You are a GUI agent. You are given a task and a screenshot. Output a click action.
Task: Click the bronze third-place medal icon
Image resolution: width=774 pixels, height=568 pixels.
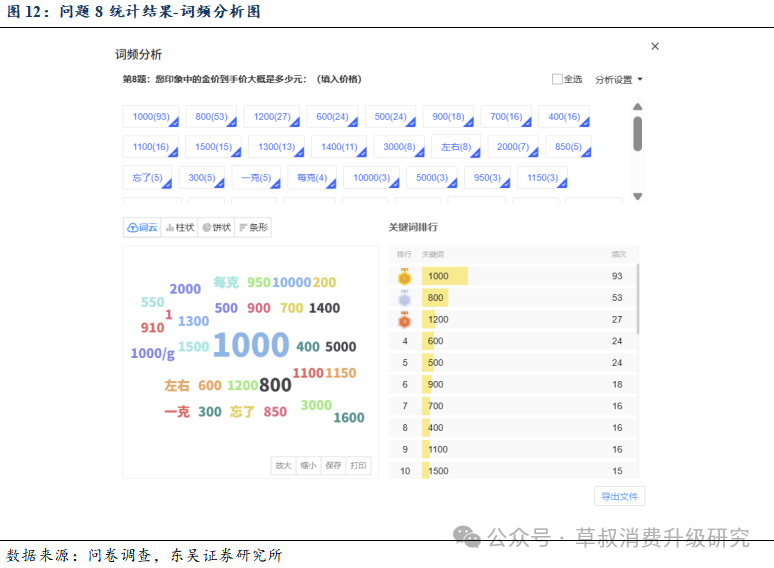(x=404, y=320)
